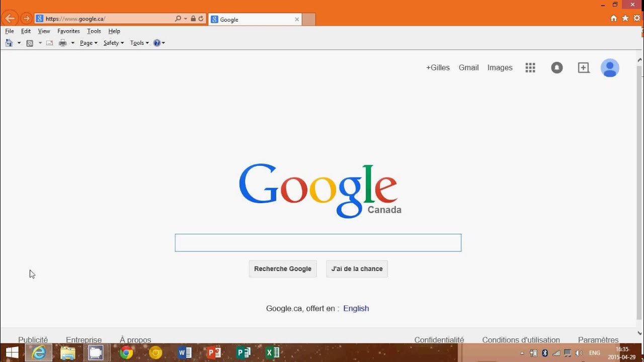This screenshot has width=644, height=362.
Task: Click the RSS feeds icon in the command bar
Action: [x=30, y=43]
